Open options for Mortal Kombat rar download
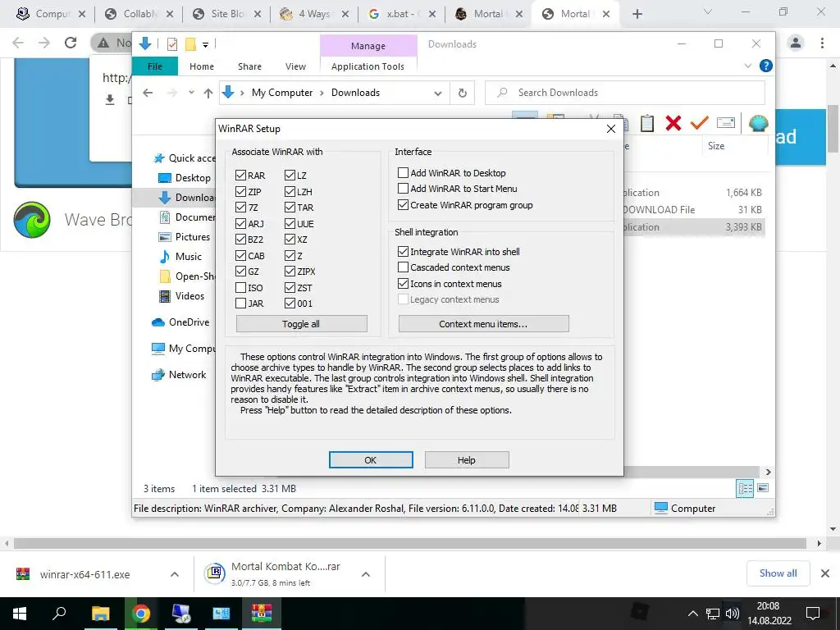840x630 pixels. click(366, 574)
